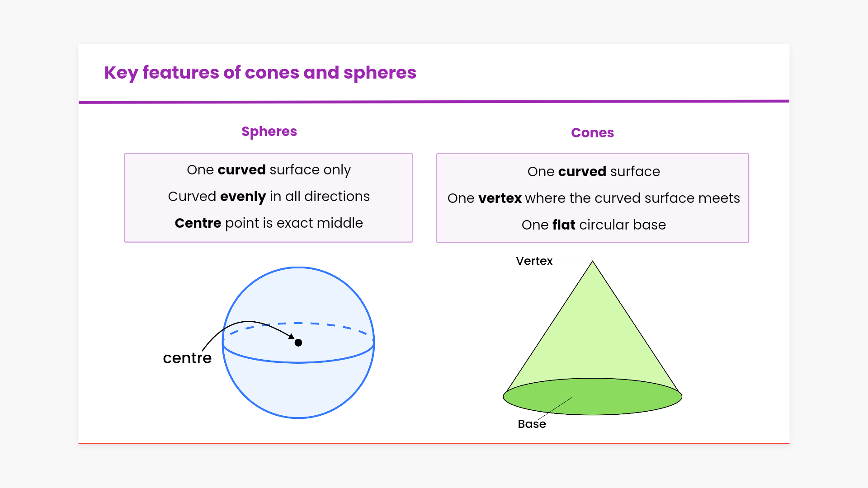The image size is (868, 488).
Task: Select the purple divider line under the title
Action: pos(434,102)
